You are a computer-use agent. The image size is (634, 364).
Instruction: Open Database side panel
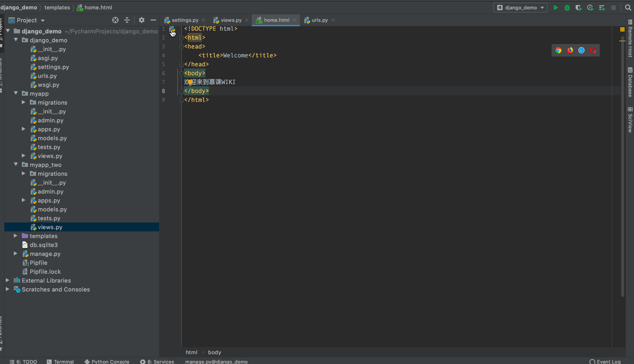[x=630, y=82]
